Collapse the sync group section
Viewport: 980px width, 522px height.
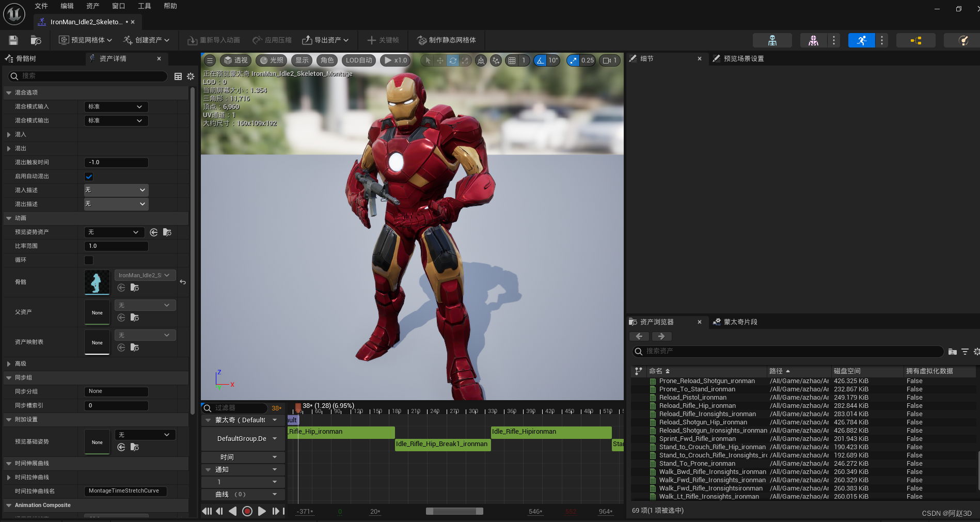pyautogui.click(x=9, y=378)
